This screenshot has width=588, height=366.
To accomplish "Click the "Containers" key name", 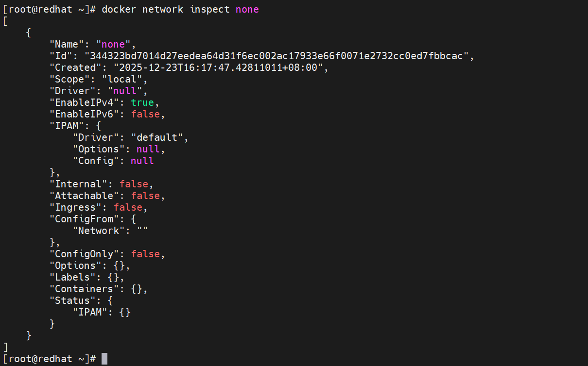I will pyautogui.click(x=84, y=289).
